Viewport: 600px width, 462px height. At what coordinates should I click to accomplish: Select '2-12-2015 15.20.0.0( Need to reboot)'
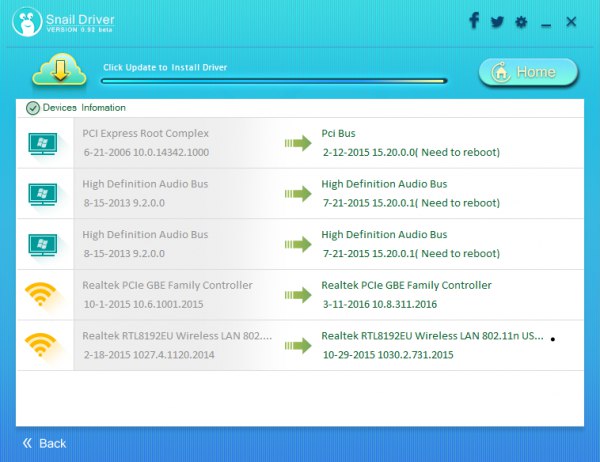411,152
